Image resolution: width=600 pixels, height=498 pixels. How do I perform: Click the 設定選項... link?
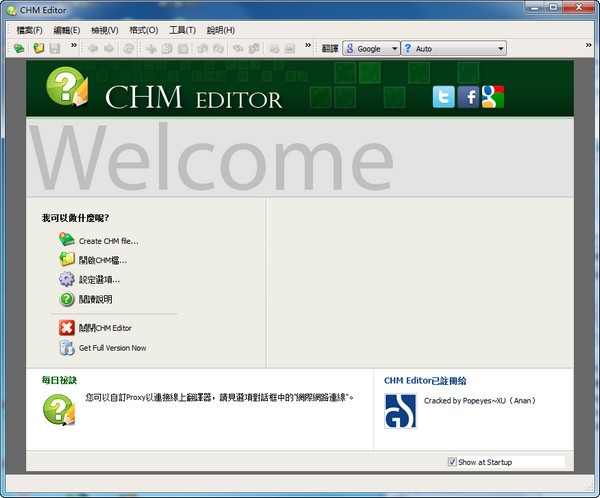tap(99, 280)
